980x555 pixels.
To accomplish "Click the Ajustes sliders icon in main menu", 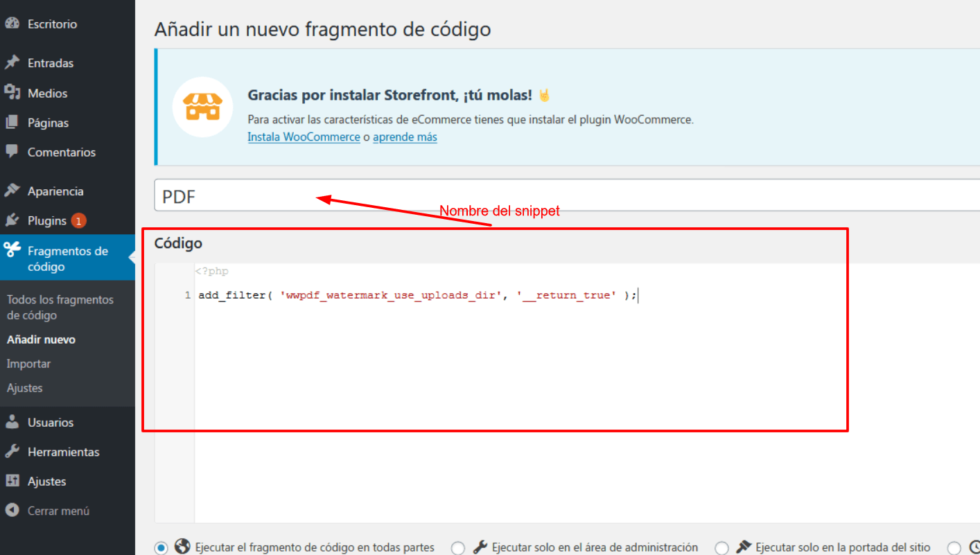I will pos(12,481).
